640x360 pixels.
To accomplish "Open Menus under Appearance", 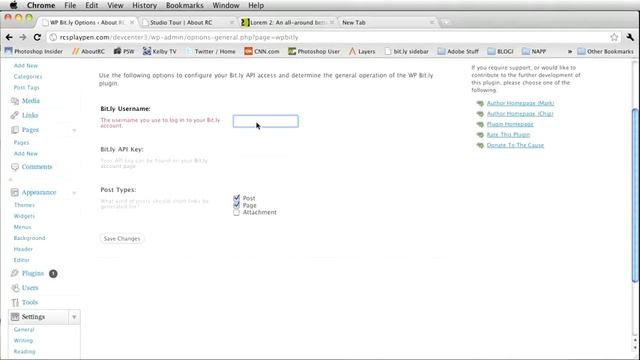I will pyautogui.click(x=22, y=227).
